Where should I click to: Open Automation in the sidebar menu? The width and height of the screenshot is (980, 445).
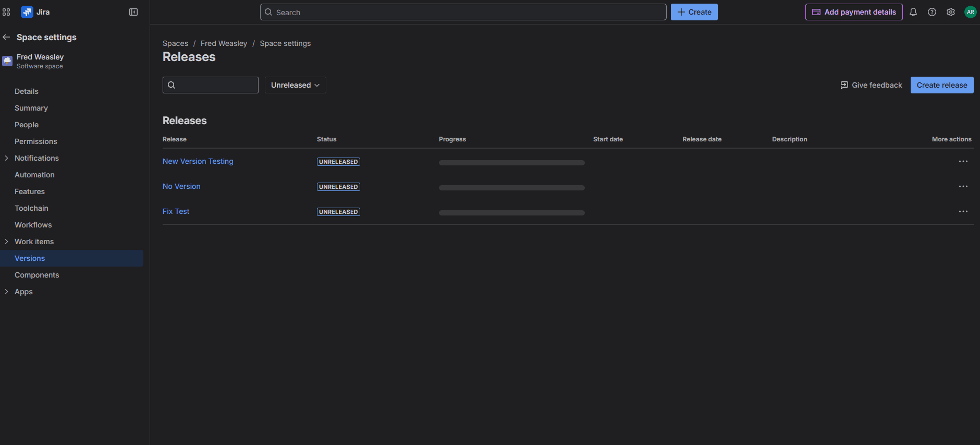coord(34,175)
